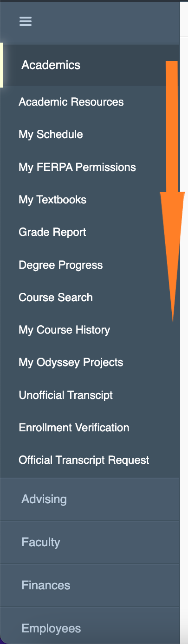Open My Schedule

(x=51, y=135)
